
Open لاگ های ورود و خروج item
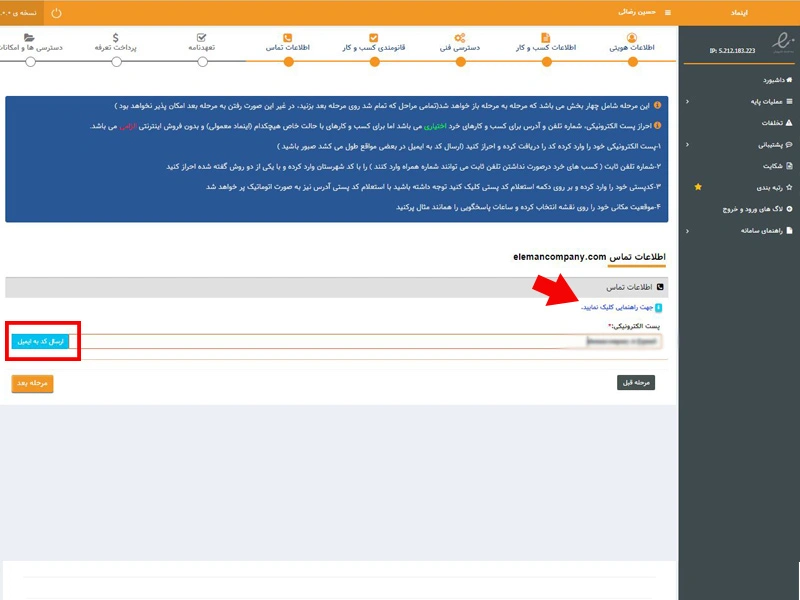tap(758, 209)
